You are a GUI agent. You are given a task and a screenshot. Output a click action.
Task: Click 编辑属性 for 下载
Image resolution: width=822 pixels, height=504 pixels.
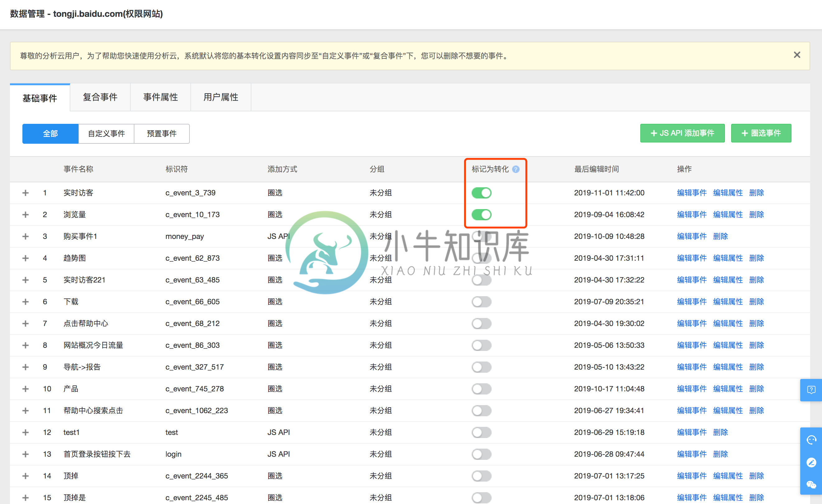[728, 302]
